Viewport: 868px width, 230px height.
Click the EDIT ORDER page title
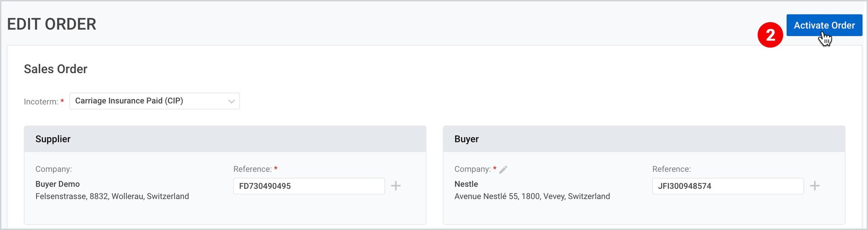coord(52,24)
